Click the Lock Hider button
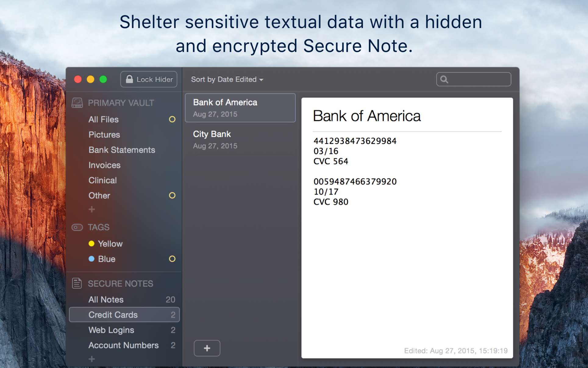Screen dimensions: 588x368 (x=149, y=79)
